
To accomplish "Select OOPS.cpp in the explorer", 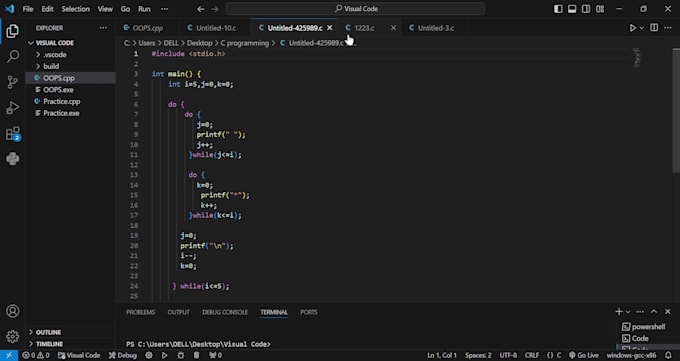I will tap(59, 78).
